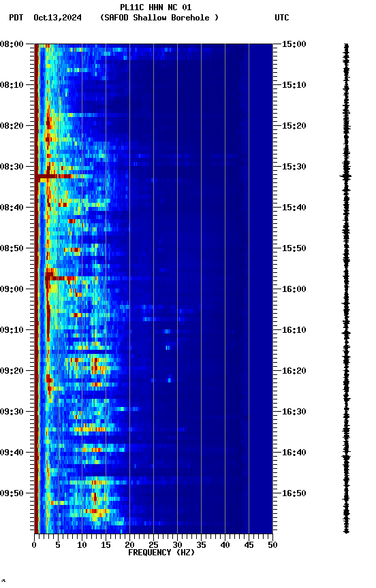
Task: Click the 09:40 PDT time label
Action: (12, 453)
